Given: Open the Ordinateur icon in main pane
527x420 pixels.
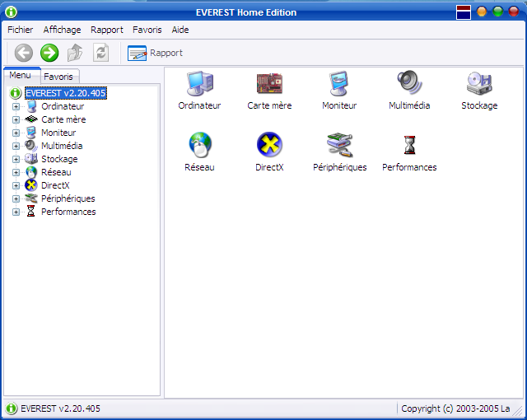Looking at the screenshot, I should [200, 83].
